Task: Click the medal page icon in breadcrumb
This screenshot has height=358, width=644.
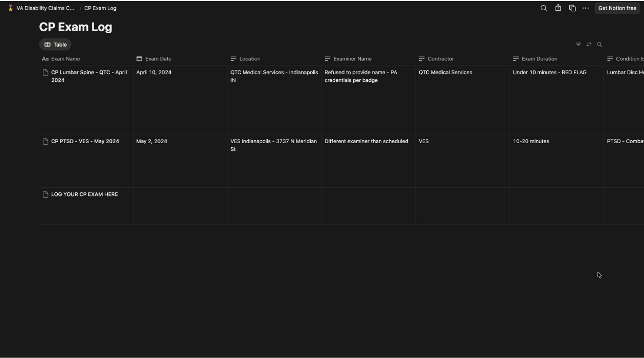Action: pos(10,8)
